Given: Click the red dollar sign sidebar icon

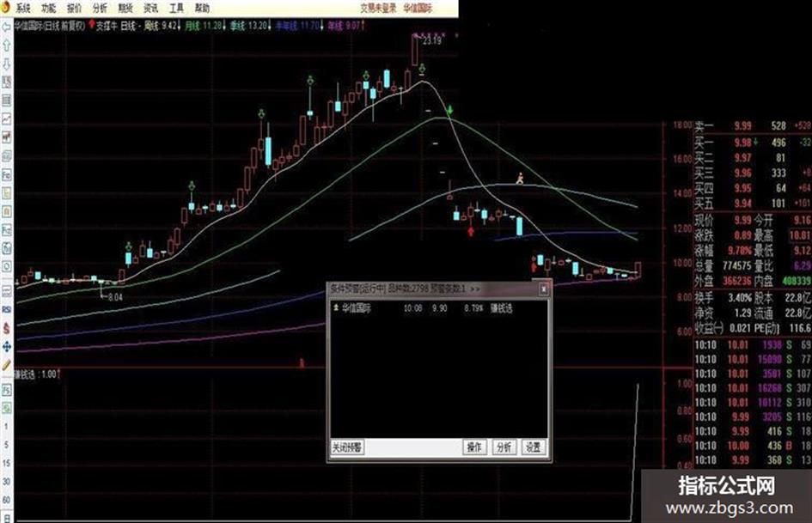Looking at the screenshot, I should click(x=6, y=328).
